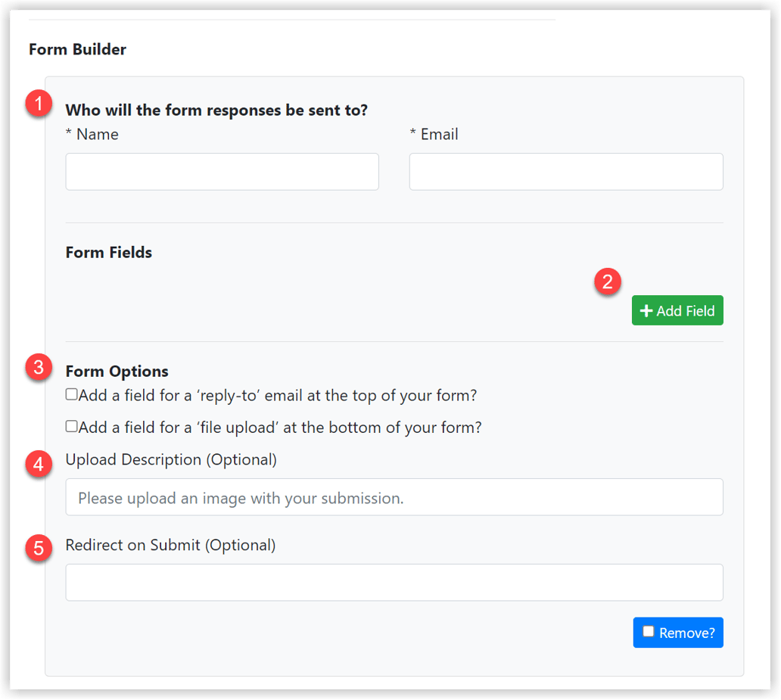Click the plus icon inside Add Field button
This screenshot has height=700, width=781.
648,310
